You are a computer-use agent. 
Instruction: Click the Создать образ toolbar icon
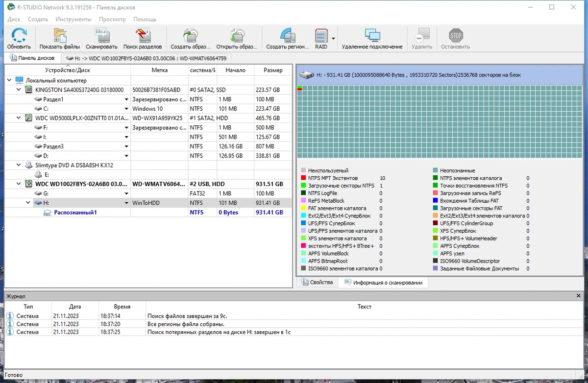click(190, 36)
